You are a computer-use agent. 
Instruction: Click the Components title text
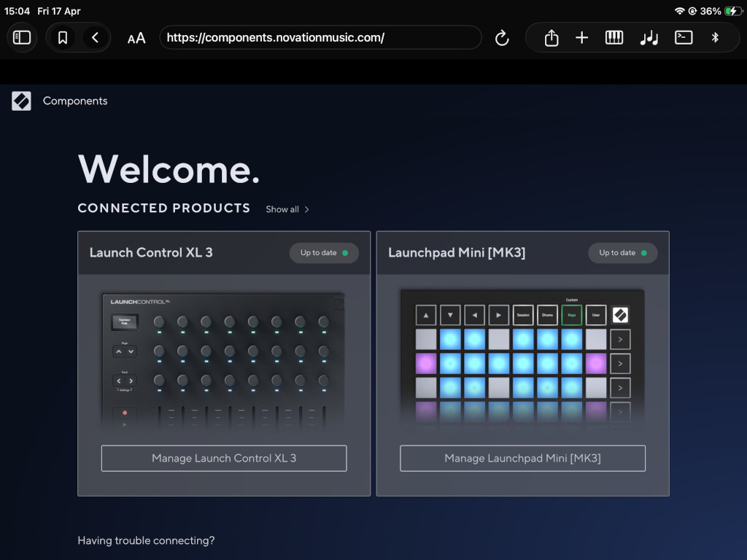(75, 101)
